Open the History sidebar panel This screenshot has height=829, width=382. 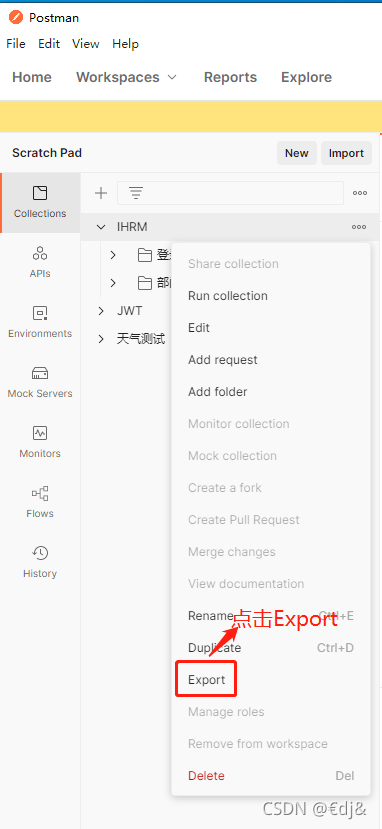point(40,562)
